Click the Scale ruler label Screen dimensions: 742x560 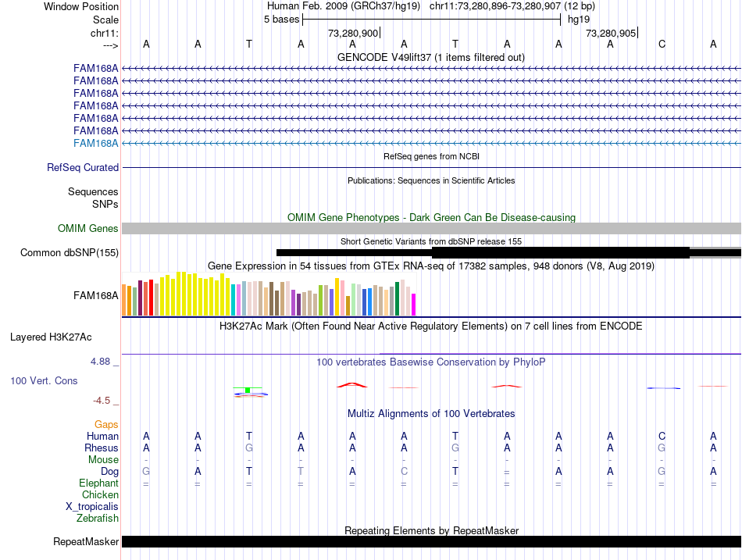105,20
